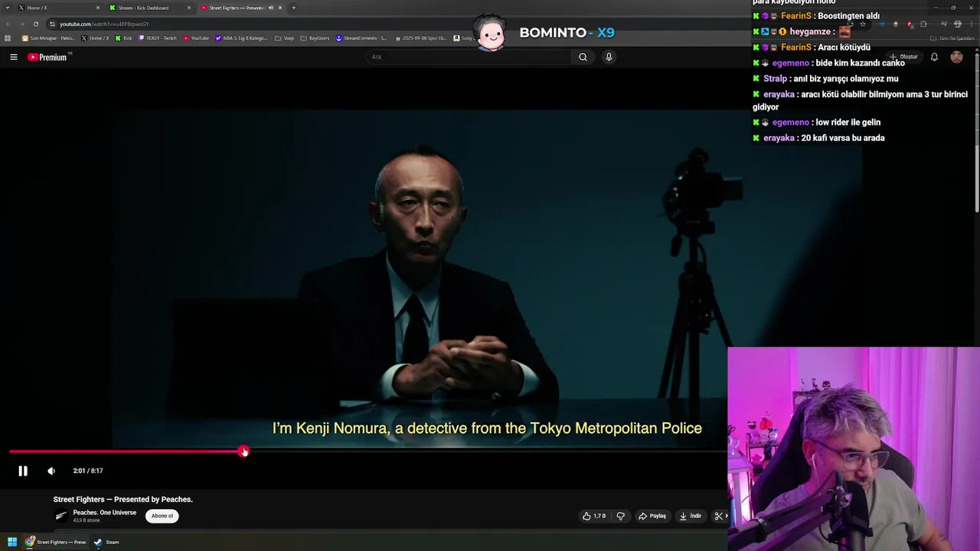Click the red progress bar scrubber handle
The width and height of the screenshot is (980, 551).
click(243, 452)
